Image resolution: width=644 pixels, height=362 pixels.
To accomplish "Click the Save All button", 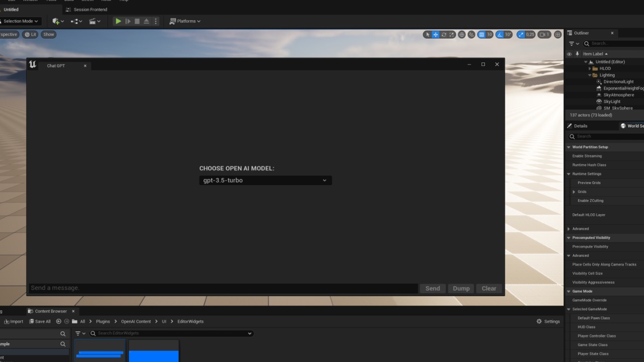I will 40,321.
